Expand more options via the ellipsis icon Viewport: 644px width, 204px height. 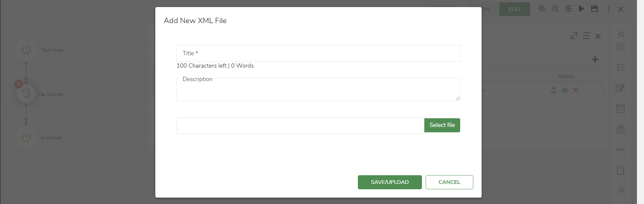(621, 150)
